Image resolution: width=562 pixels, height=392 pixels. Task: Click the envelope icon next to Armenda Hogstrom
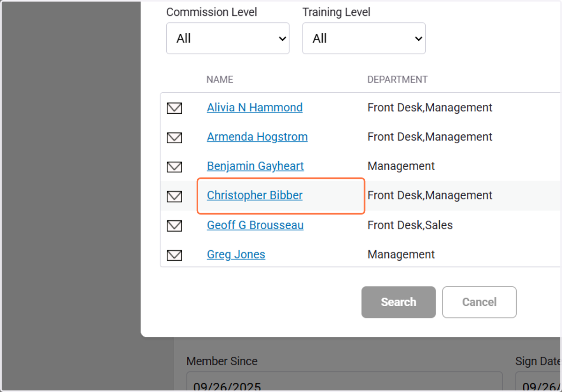[x=174, y=138]
